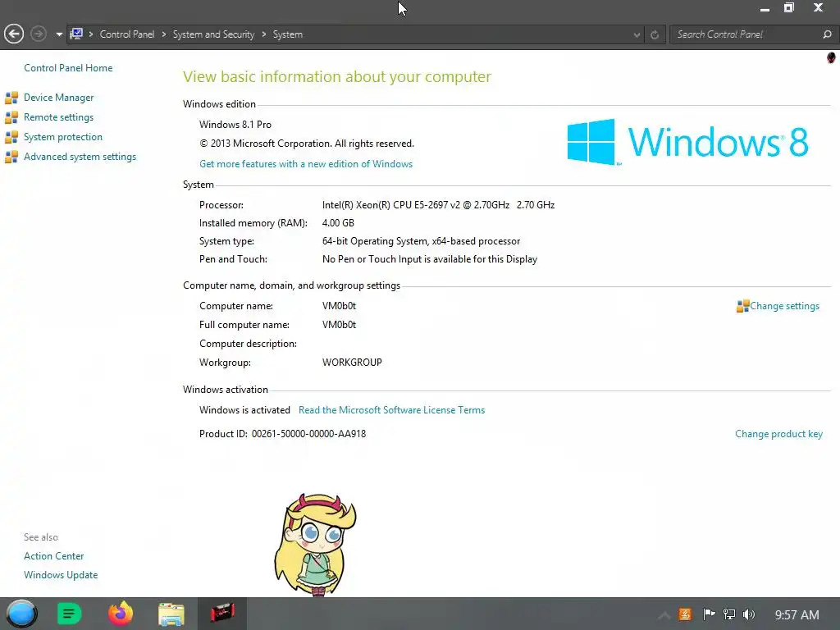Click the Device Manager shield icon
This screenshot has height=630, width=840.
click(x=11, y=98)
